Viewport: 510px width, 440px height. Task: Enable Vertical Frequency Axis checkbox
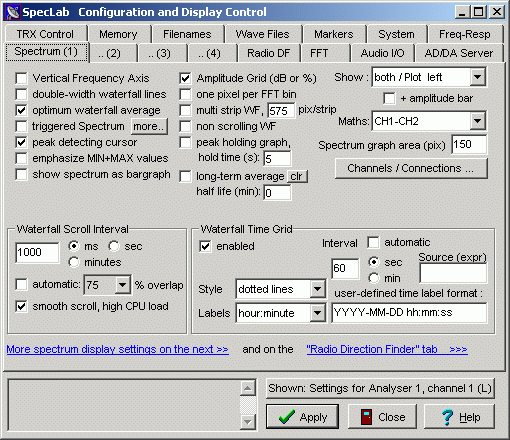pos(21,78)
